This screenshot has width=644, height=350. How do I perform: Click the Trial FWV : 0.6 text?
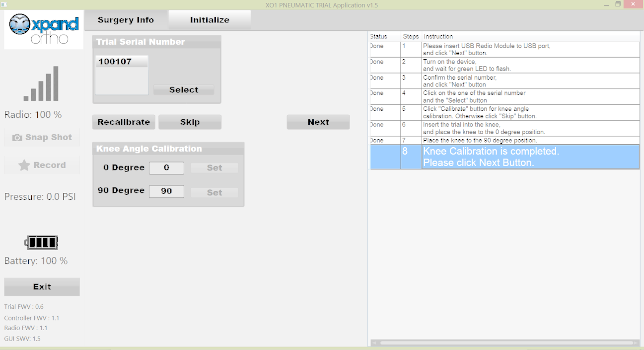coord(24,307)
